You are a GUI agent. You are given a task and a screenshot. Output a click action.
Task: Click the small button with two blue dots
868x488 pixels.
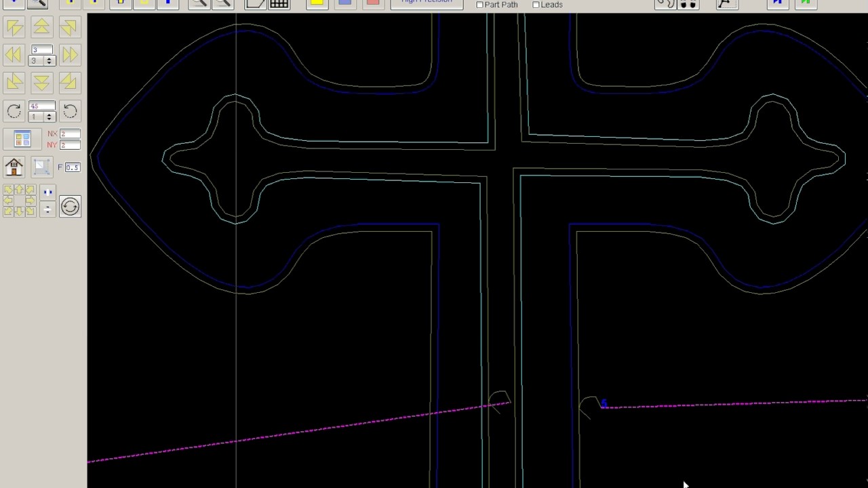coord(47,192)
